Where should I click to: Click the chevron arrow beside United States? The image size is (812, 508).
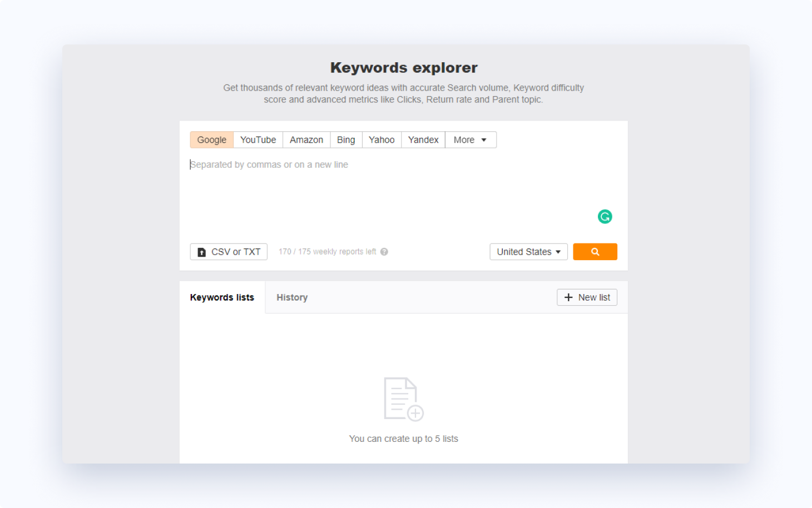click(x=558, y=251)
